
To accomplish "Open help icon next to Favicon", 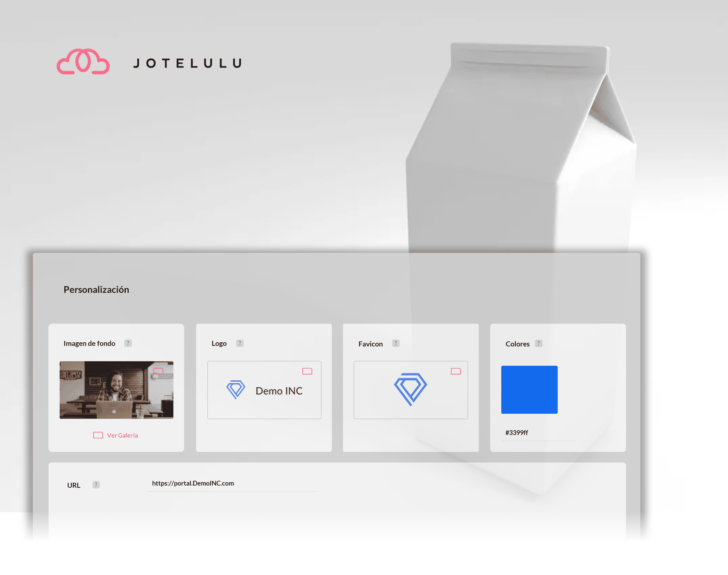I will coord(396,343).
